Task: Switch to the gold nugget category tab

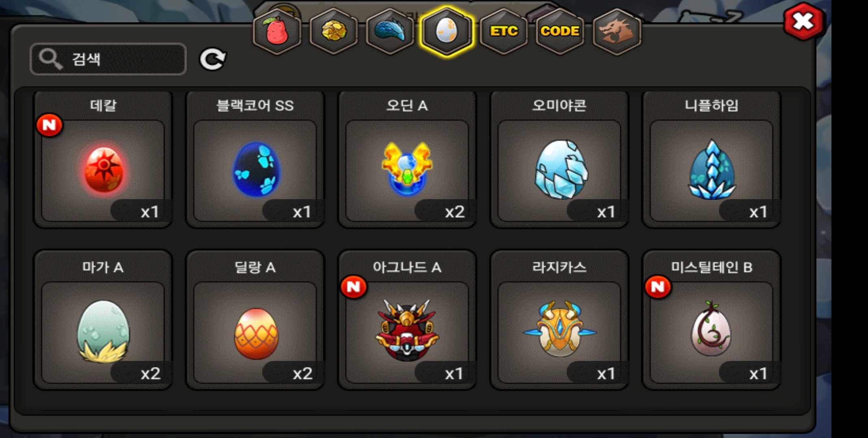Action: 334,32
